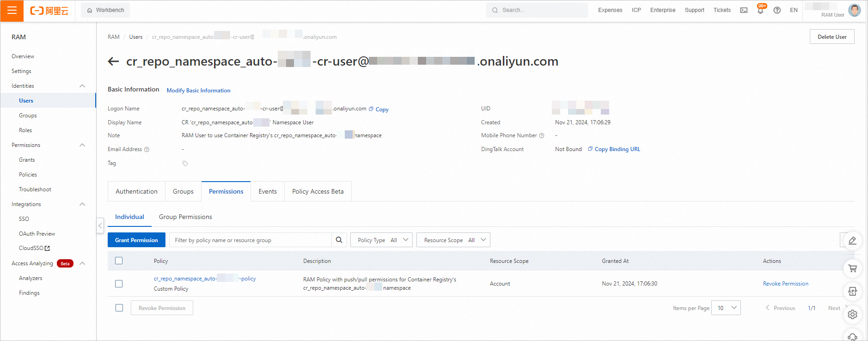Open the Workbench button

(105, 10)
